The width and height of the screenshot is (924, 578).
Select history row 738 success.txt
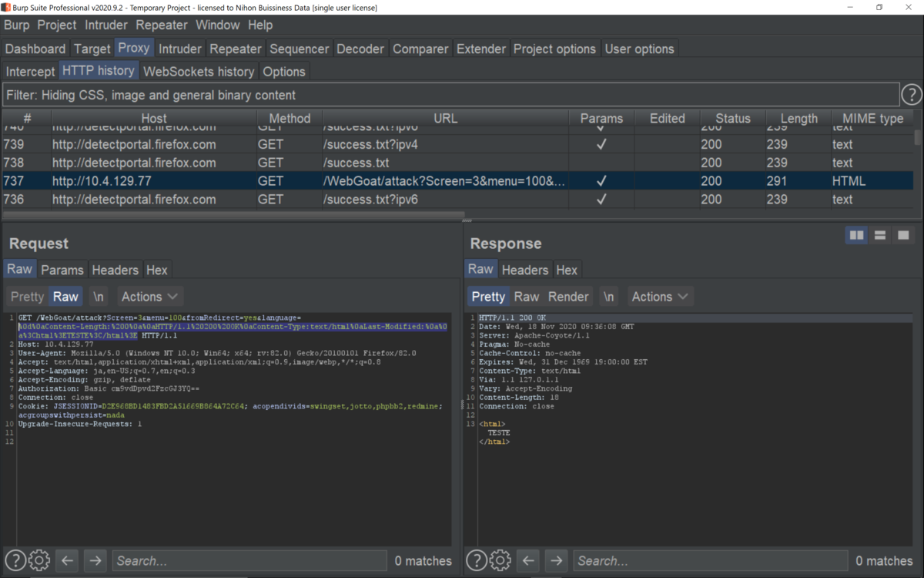click(457, 163)
